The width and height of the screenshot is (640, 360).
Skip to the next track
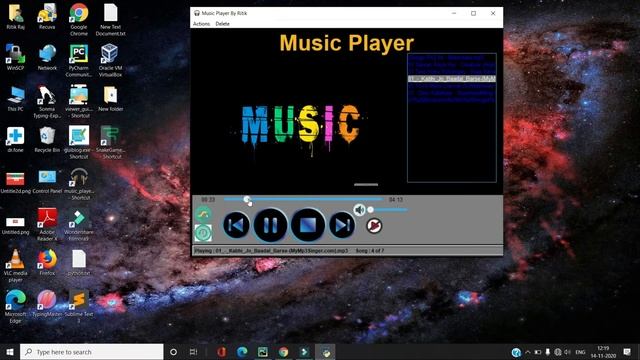point(342,225)
